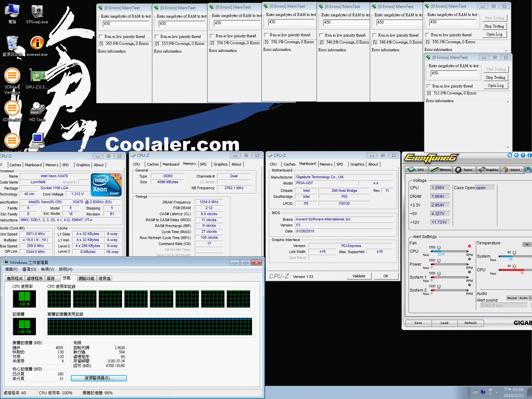The height and width of the screenshot is (399, 532).
Task: Click the EasyTune6 document icon in header
Action: (x=510, y=155)
